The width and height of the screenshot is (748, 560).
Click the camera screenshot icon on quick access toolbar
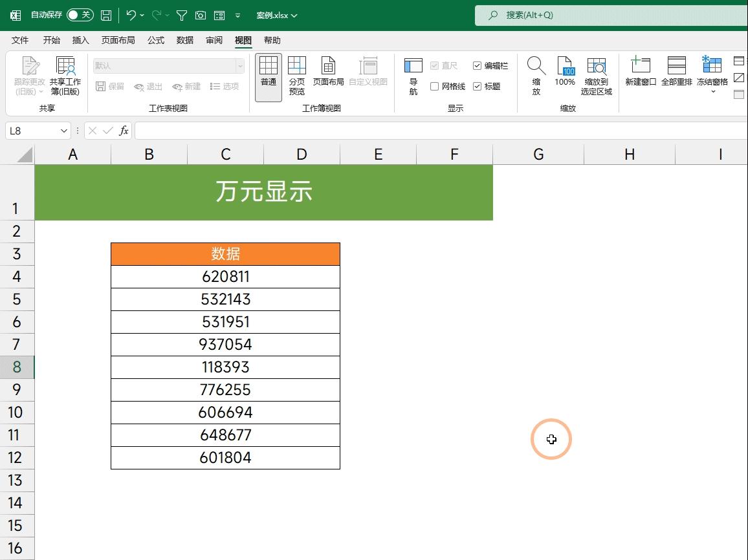(x=201, y=15)
